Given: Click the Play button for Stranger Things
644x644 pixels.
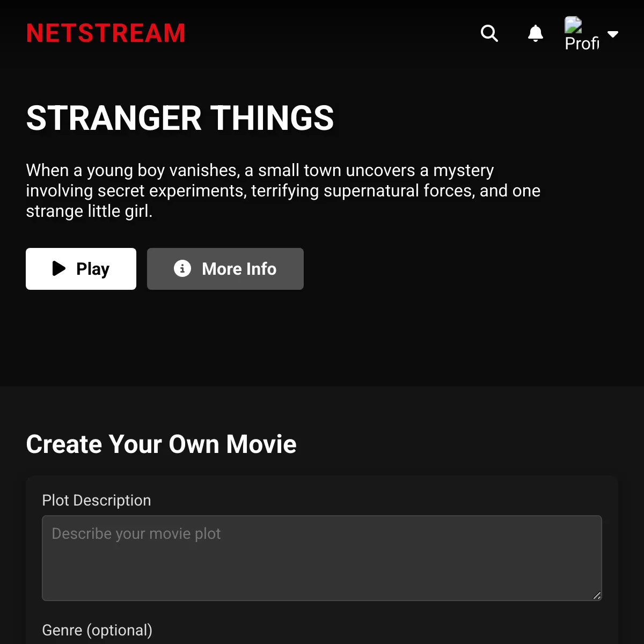Looking at the screenshot, I should (81, 269).
